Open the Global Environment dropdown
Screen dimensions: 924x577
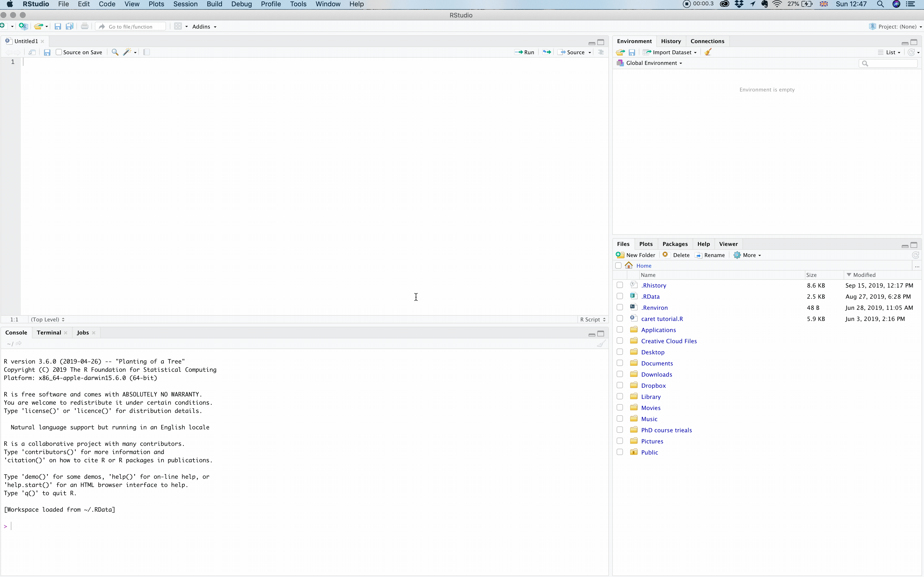tap(653, 63)
